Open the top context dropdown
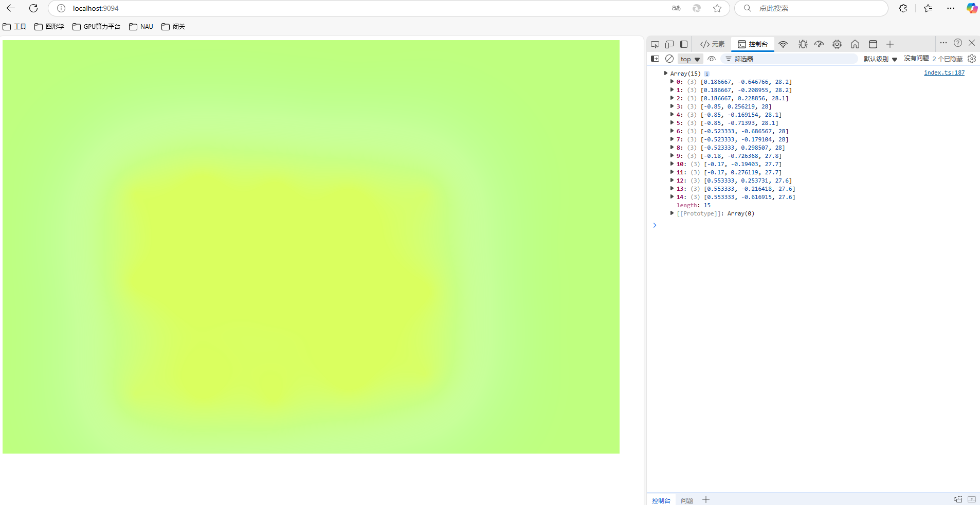 point(690,59)
